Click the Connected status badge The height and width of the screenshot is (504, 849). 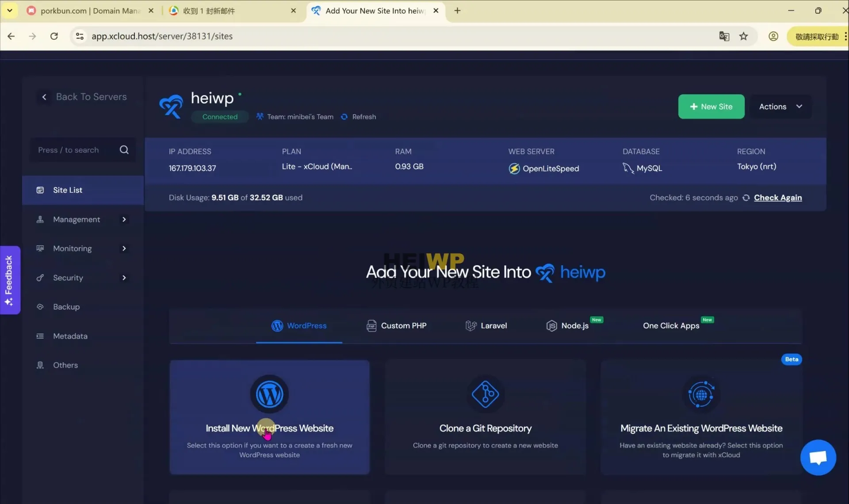coord(220,116)
